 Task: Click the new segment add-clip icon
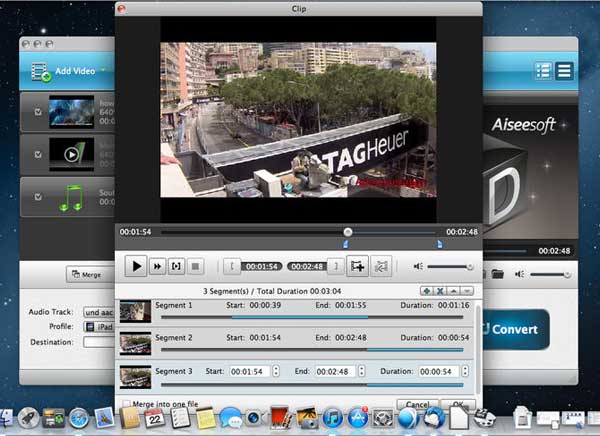(x=357, y=266)
